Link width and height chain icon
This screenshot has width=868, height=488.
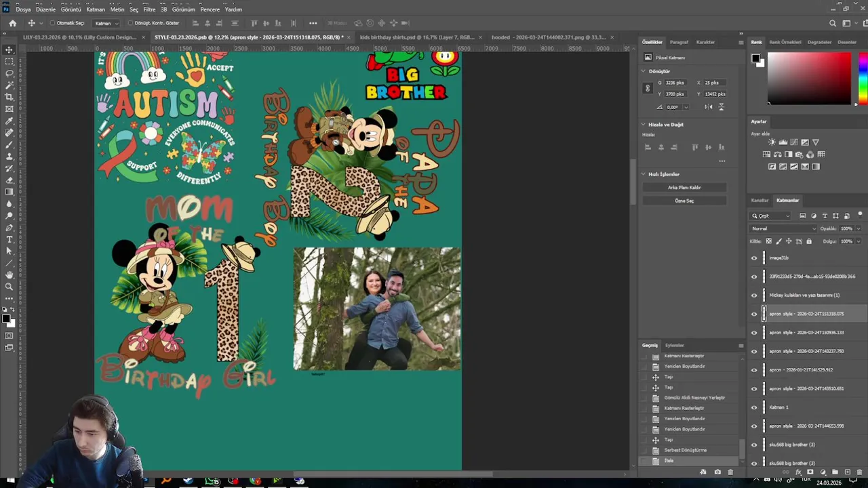tap(648, 88)
